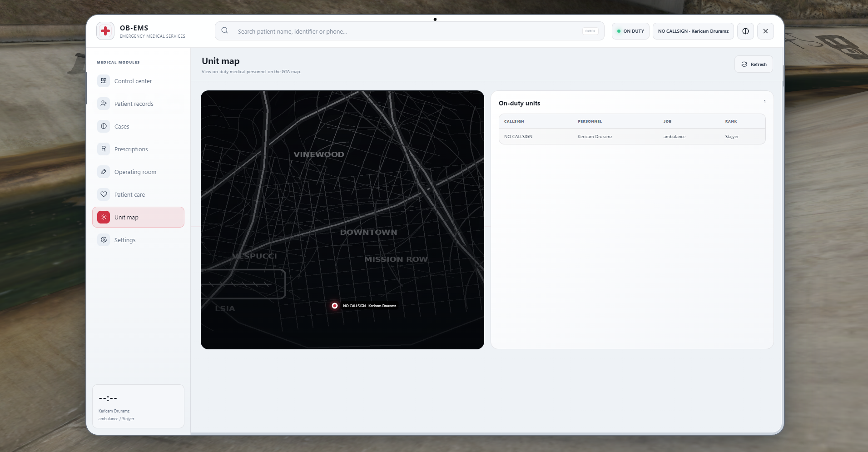The image size is (868, 452).
Task: Toggle the theme contrast icon button
Action: pyautogui.click(x=745, y=31)
